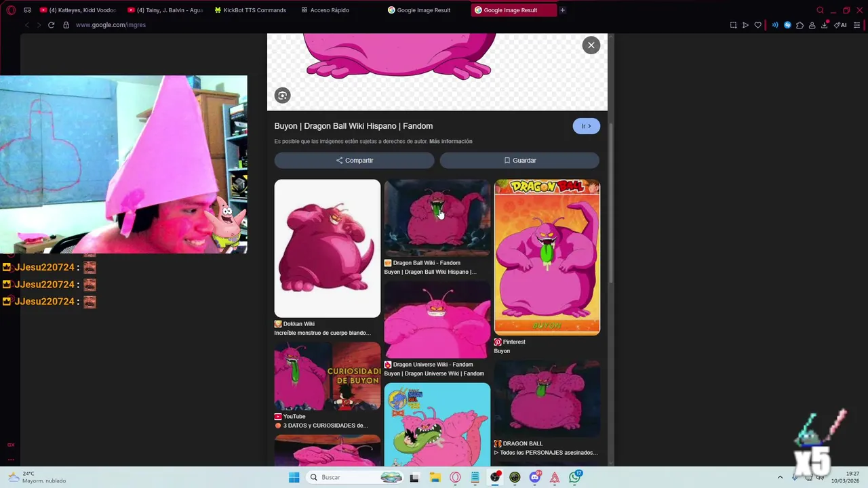Reload the current page
Viewport: 868px width, 488px height.
tap(51, 25)
